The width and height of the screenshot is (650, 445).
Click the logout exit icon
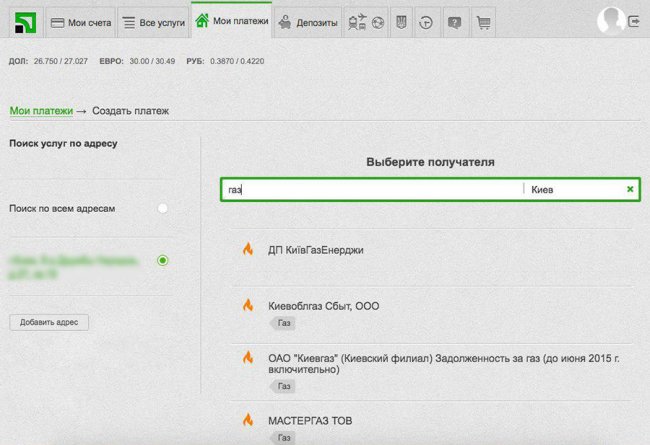click(x=635, y=20)
